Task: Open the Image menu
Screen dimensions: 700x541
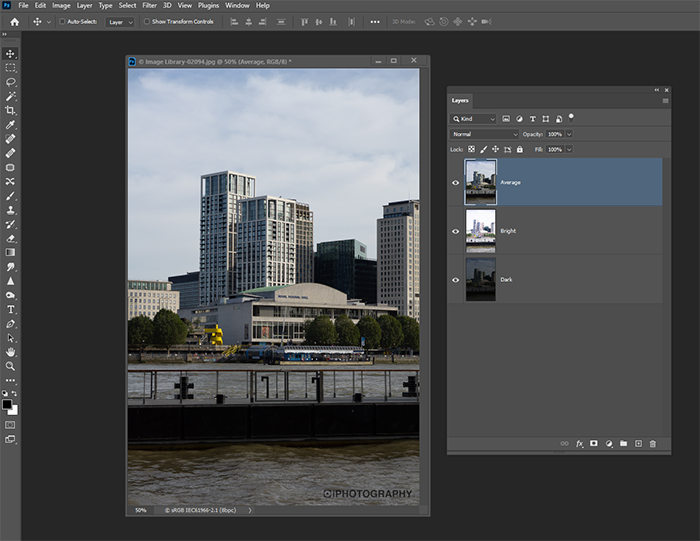Action: [x=61, y=5]
